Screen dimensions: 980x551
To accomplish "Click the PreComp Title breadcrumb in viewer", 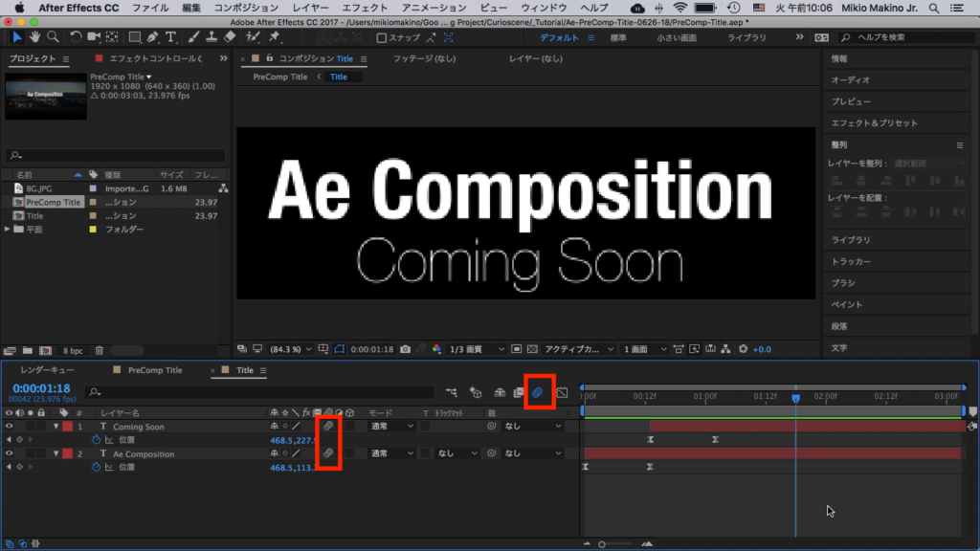I will point(280,77).
